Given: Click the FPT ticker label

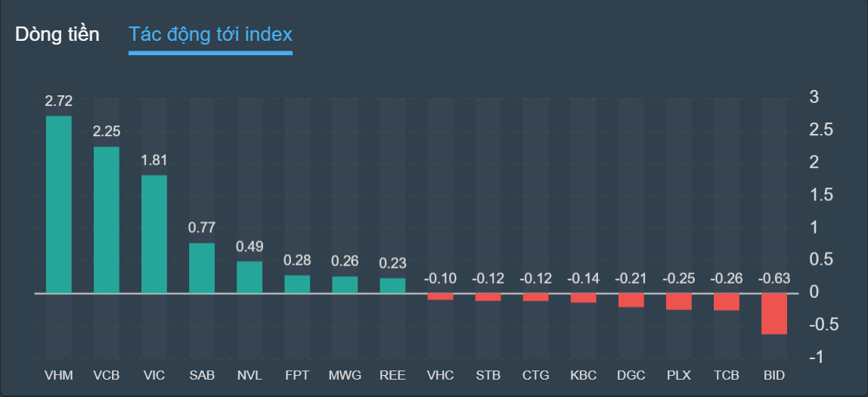Looking at the screenshot, I should coord(297,375).
